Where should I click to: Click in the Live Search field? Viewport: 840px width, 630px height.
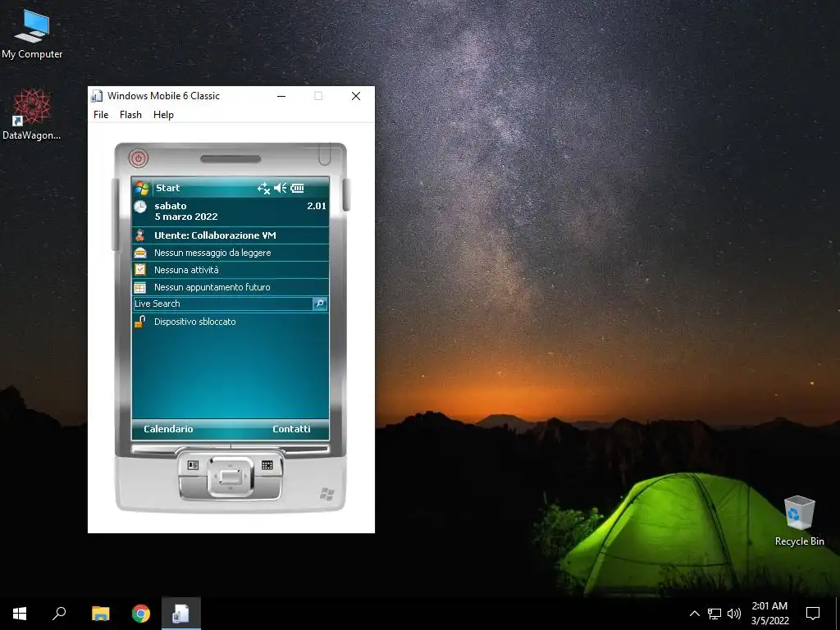click(x=222, y=304)
